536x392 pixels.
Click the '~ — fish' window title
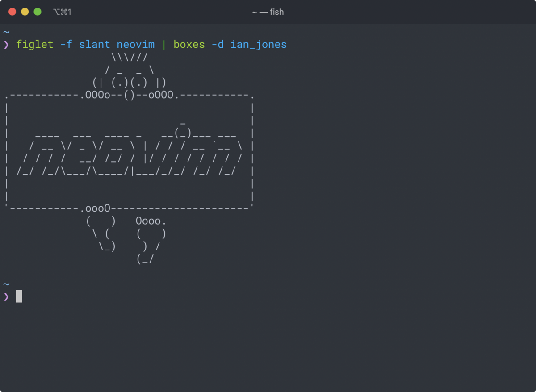click(268, 12)
